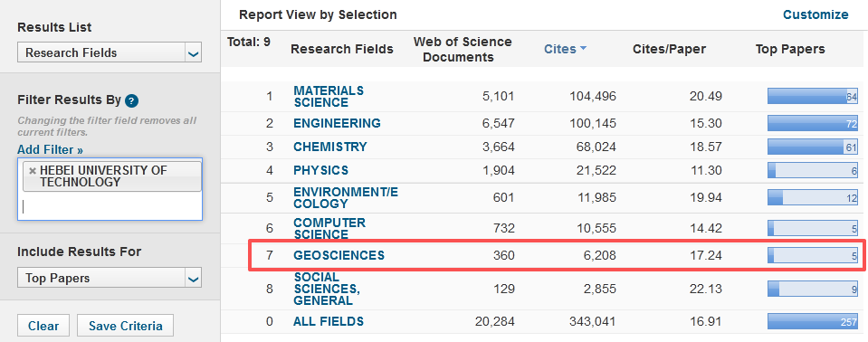Click the Top Papers column header

click(790, 49)
